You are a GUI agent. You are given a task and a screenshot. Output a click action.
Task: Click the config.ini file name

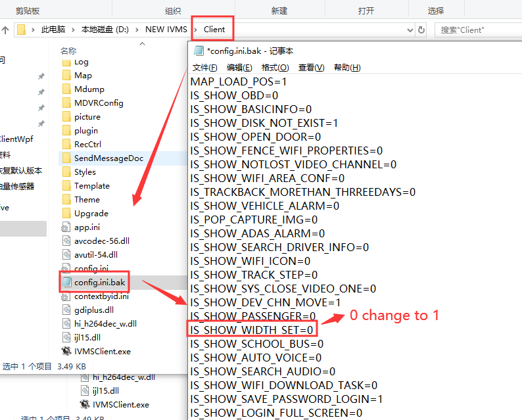pyautogui.click(x=91, y=268)
